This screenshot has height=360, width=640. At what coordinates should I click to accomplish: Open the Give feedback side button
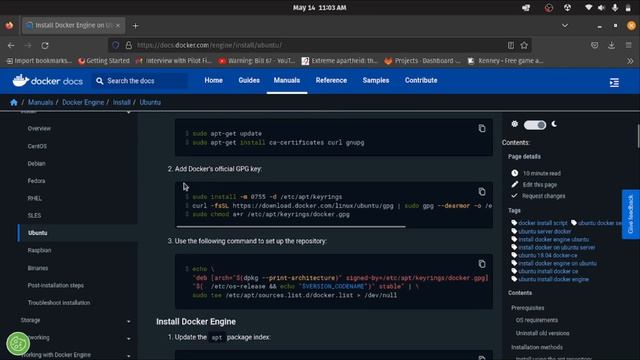[x=631, y=214]
